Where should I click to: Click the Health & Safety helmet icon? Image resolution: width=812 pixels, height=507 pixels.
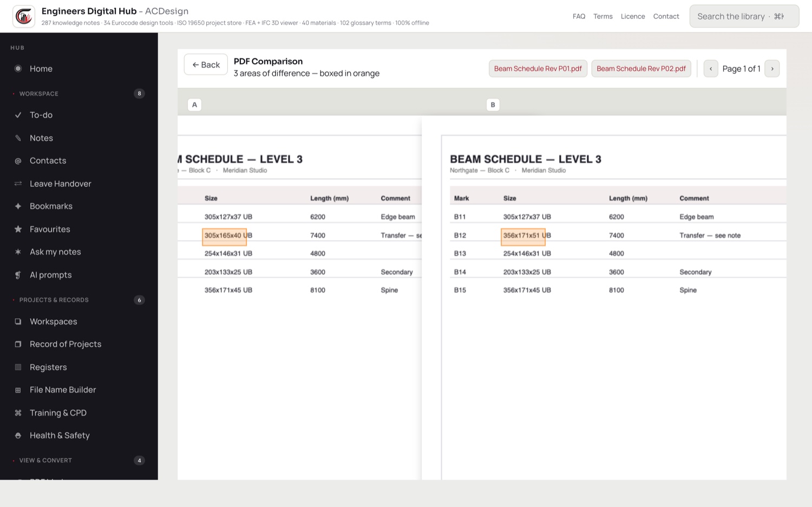pyautogui.click(x=18, y=436)
